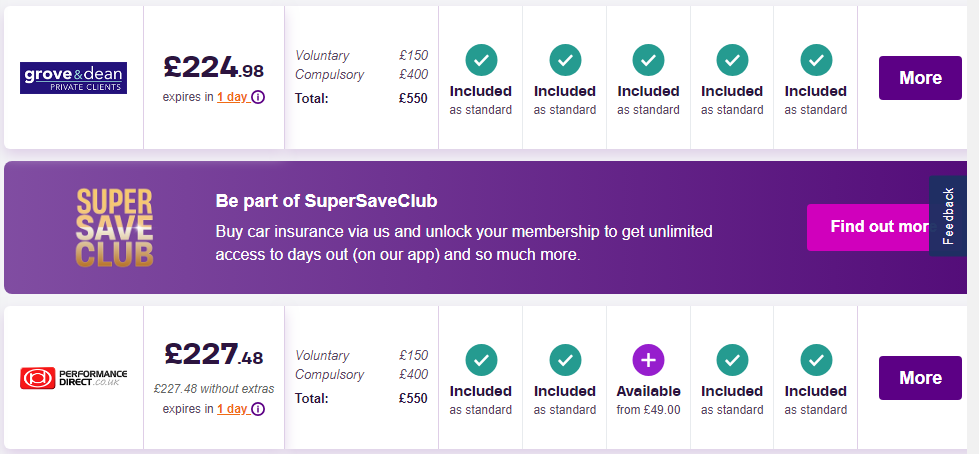Click first green tick in Grove & Dean row
This screenshot has width=979, height=454.
(481, 60)
